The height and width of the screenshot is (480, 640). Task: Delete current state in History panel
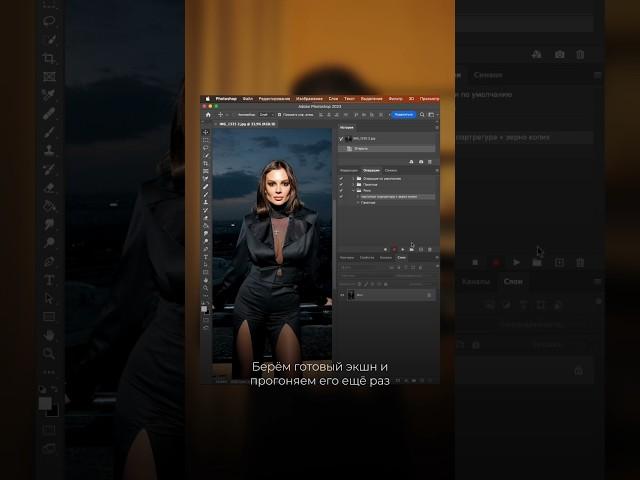429,162
